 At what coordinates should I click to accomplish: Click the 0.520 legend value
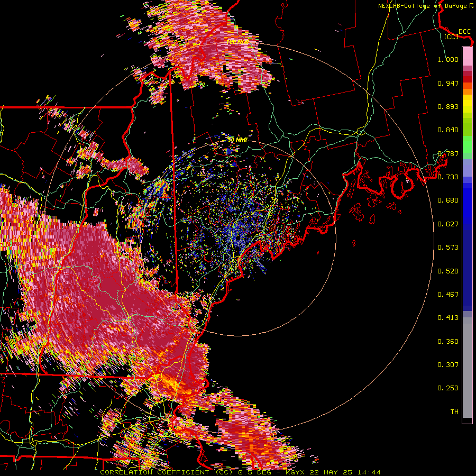pyautogui.click(x=448, y=271)
